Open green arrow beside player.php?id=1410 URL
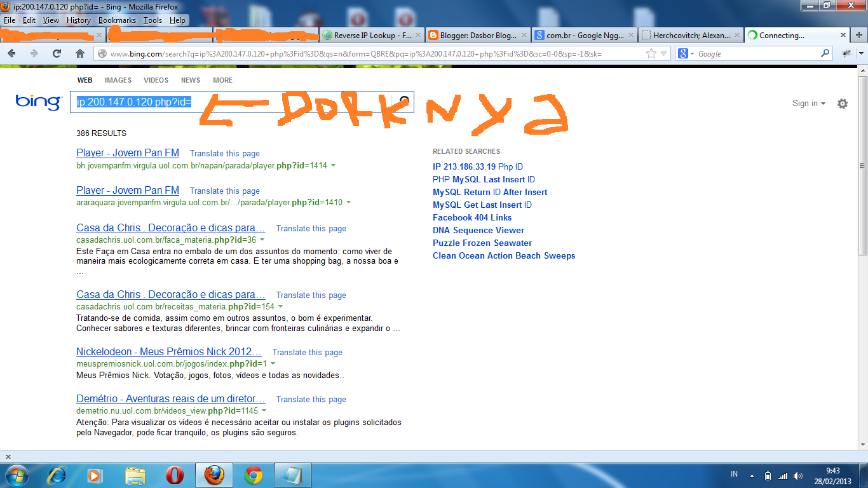868x488 pixels. pyautogui.click(x=349, y=203)
